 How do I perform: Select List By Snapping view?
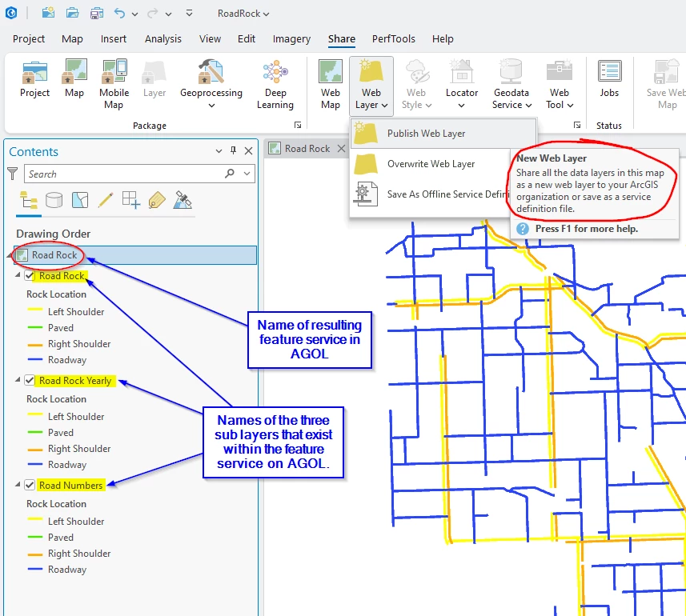pyautogui.click(x=130, y=201)
